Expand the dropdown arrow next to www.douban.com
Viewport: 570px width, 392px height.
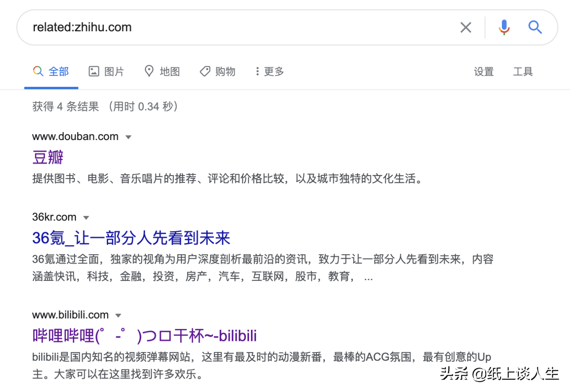coord(128,137)
